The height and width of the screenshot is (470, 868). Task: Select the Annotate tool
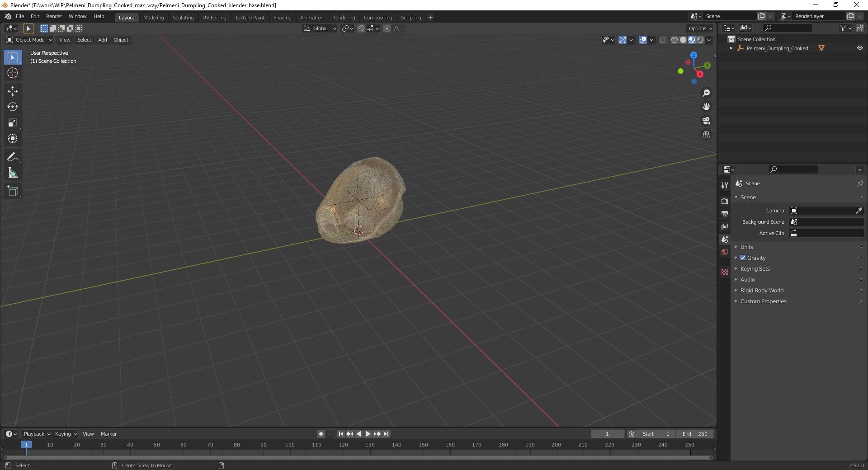click(13, 157)
